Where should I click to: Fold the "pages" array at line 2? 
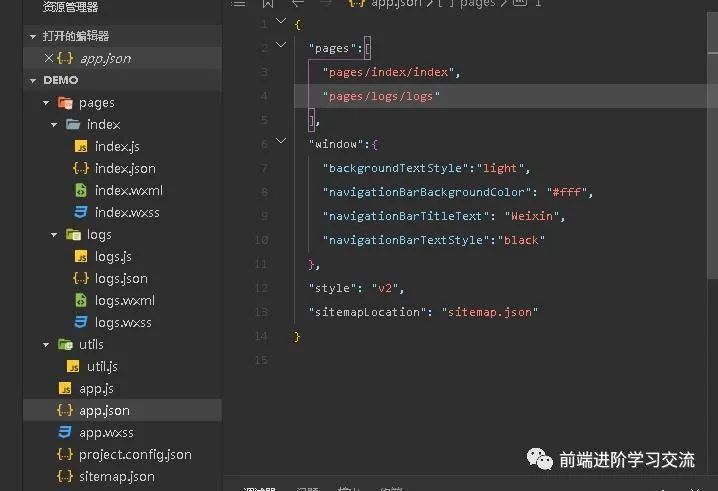[281, 46]
